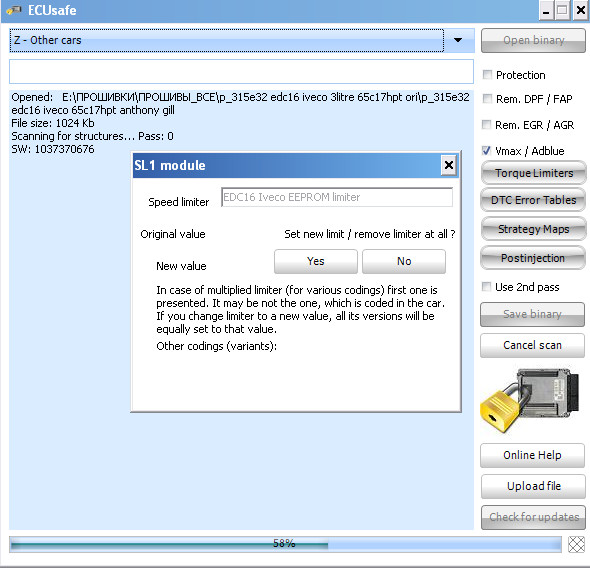This screenshot has width=590, height=568.
Task: Choose No in SL1 module dialog
Action: click(x=404, y=261)
